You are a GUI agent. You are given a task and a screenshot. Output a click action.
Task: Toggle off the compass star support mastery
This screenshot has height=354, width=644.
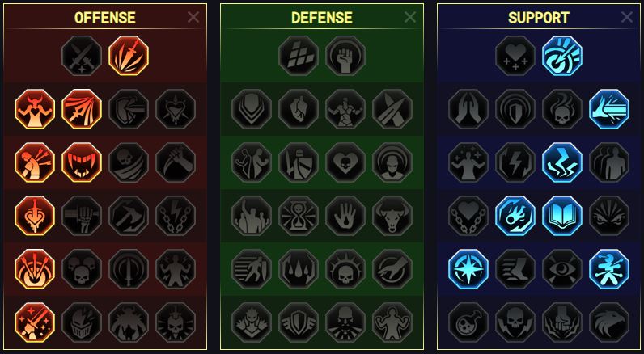click(x=468, y=269)
